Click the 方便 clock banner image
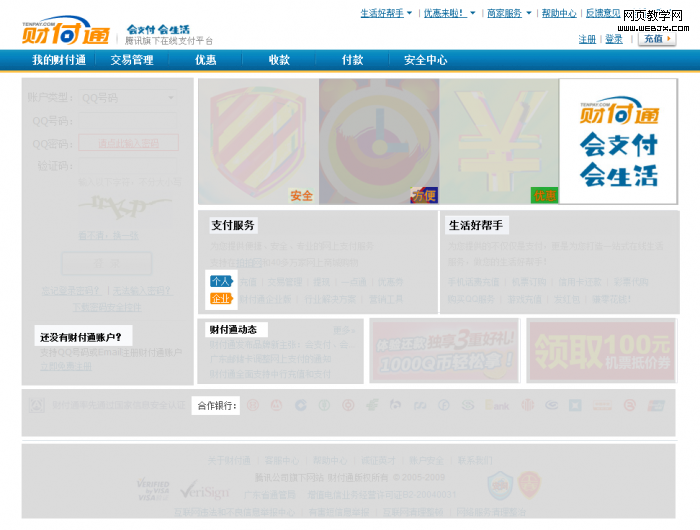This screenshot has height=530, width=700. 379,141
